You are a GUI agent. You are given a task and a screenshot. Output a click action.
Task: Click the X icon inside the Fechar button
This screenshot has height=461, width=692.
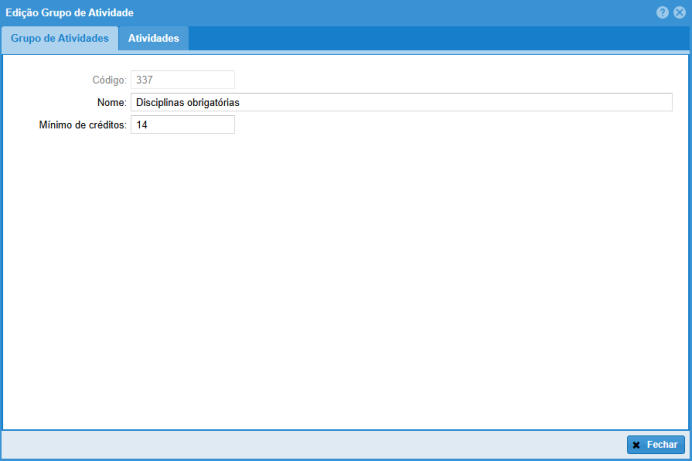[x=636, y=445]
